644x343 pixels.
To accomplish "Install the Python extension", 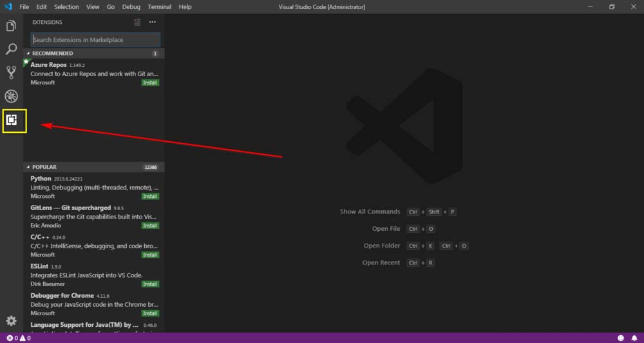I will (x=150, y=196).
